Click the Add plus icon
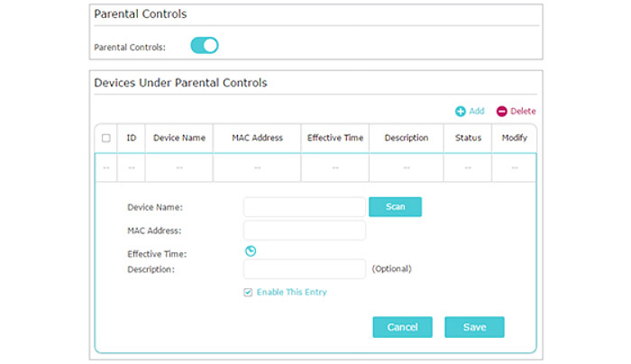This screenshot has width=631, height=364. 460,112
